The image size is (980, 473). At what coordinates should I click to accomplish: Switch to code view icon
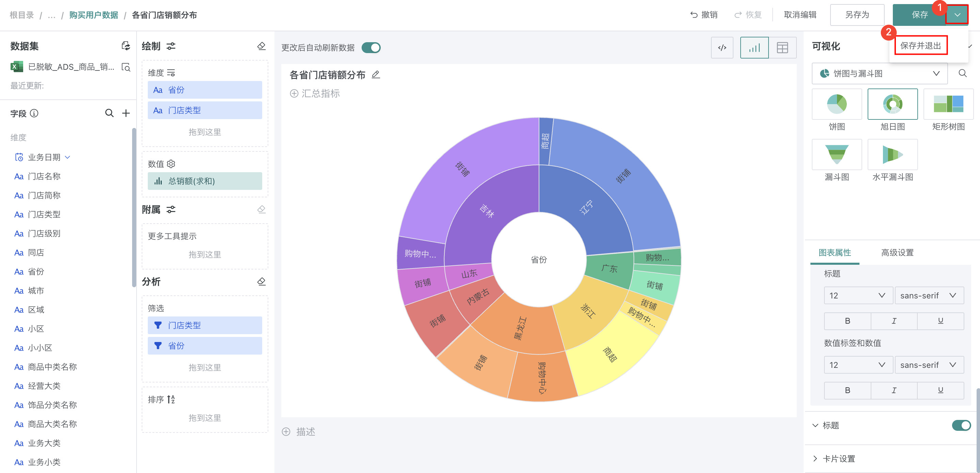click(722, 48)
